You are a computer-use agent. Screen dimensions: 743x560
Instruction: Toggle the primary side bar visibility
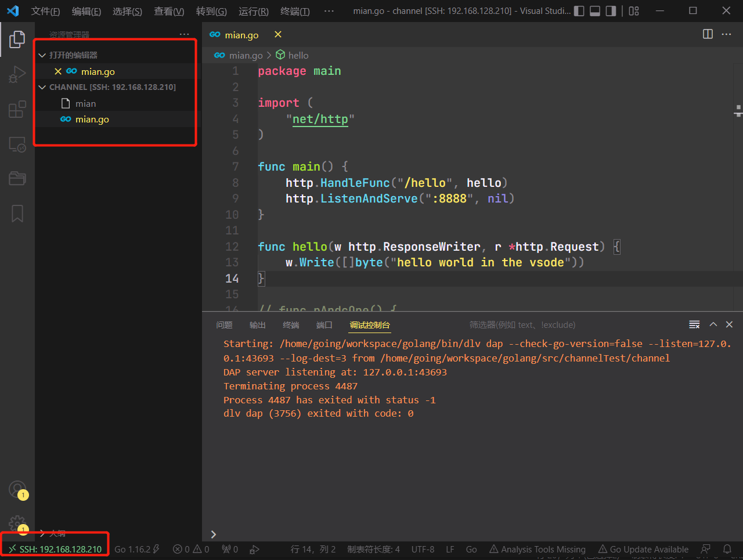[579, 11]
